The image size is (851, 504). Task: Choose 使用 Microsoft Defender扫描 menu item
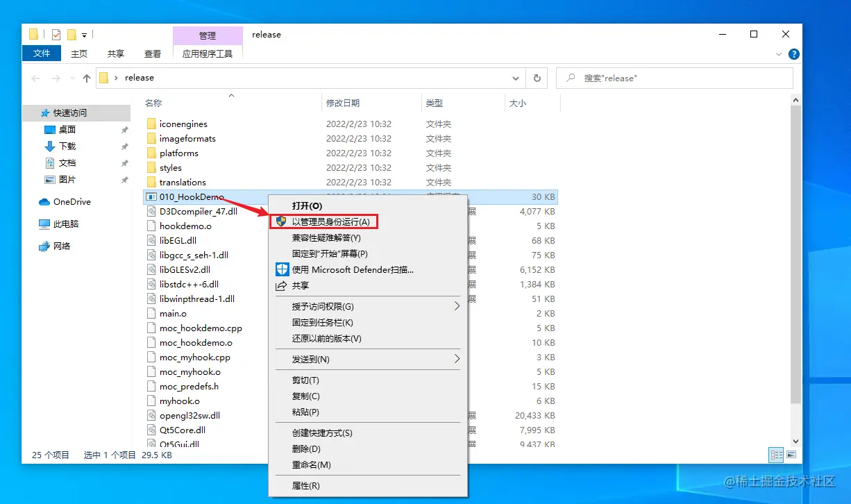tap(368, 270)
